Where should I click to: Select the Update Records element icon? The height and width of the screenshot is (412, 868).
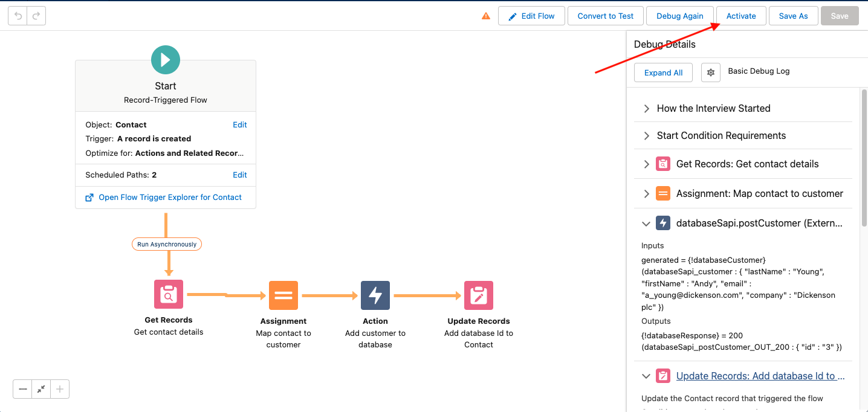coord(479,295)
